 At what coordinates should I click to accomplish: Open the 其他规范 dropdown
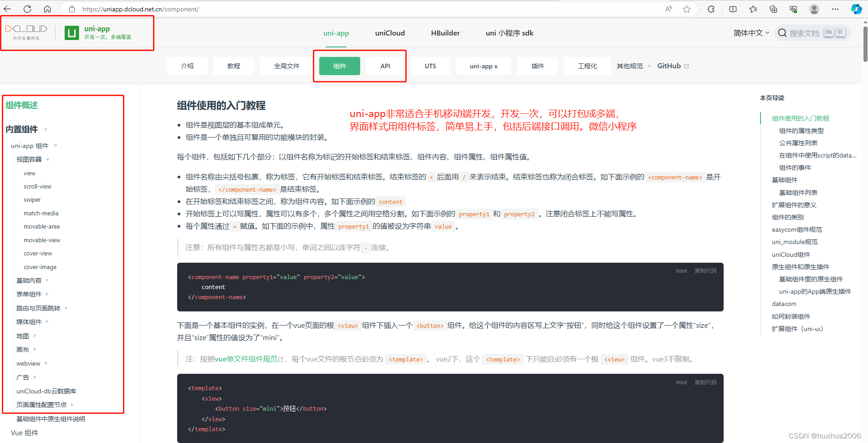(633, 66)
